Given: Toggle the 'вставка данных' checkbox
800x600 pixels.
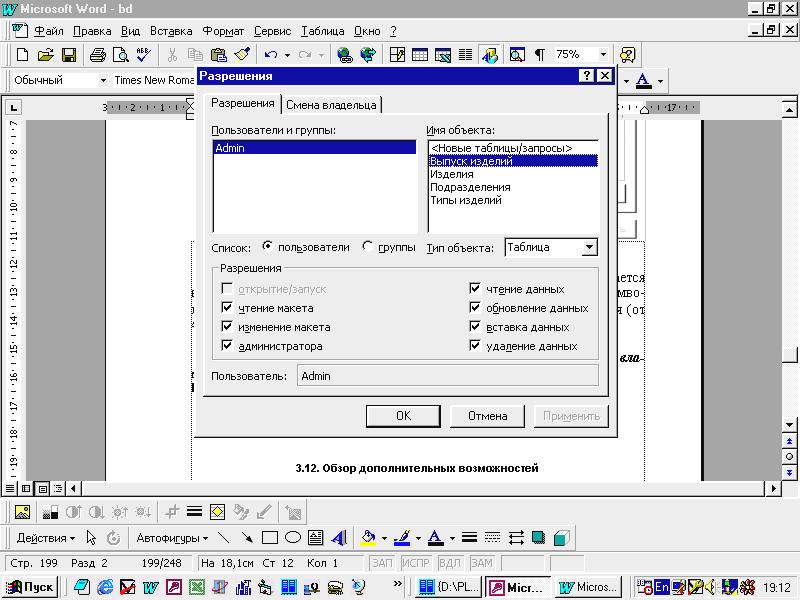Looking at the screenshot, I should click(x=474, y=327).
